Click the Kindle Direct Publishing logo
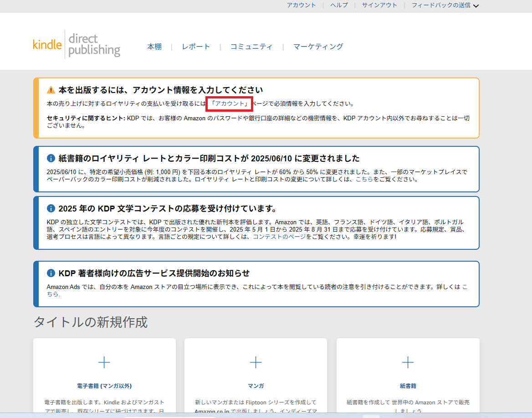This screenshot has width=532, height=418. 77,45
